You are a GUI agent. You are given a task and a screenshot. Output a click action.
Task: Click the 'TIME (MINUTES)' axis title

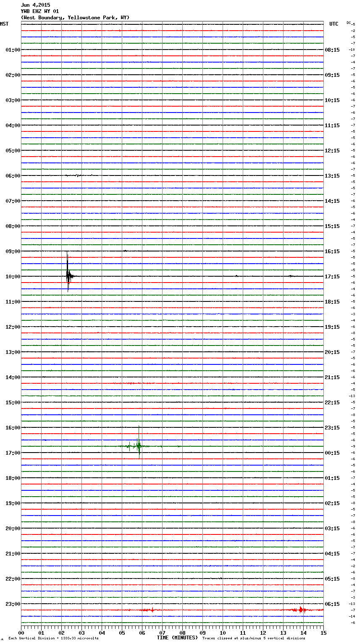(177, 638)
